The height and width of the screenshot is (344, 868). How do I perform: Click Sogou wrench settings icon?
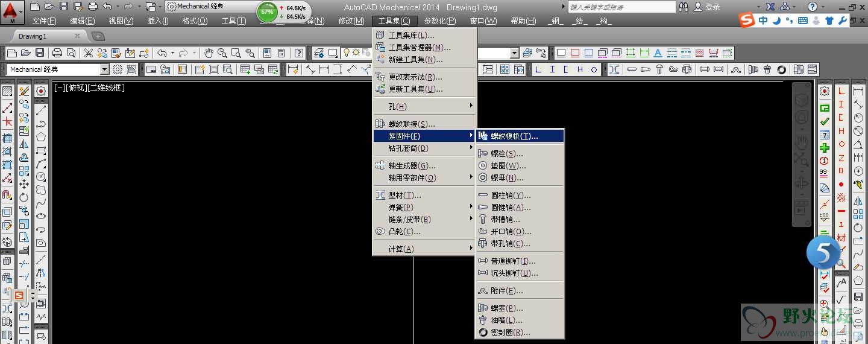click(x=843, y=21)
